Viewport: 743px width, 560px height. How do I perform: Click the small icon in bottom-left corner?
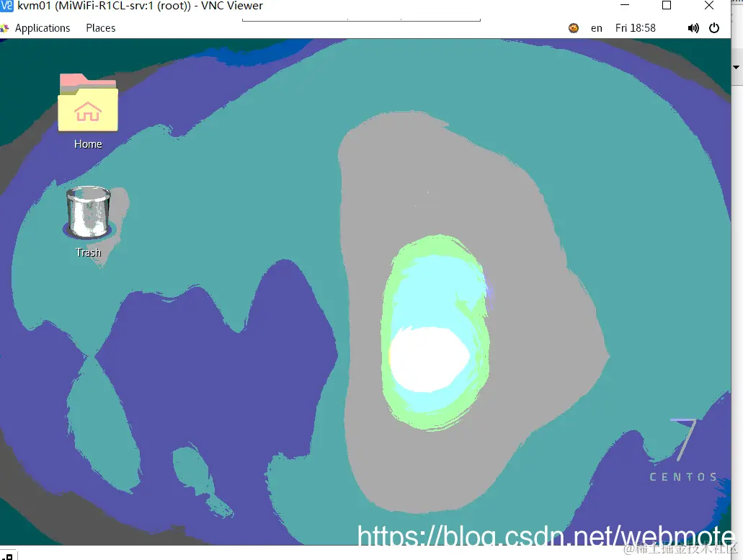[7, 556]
